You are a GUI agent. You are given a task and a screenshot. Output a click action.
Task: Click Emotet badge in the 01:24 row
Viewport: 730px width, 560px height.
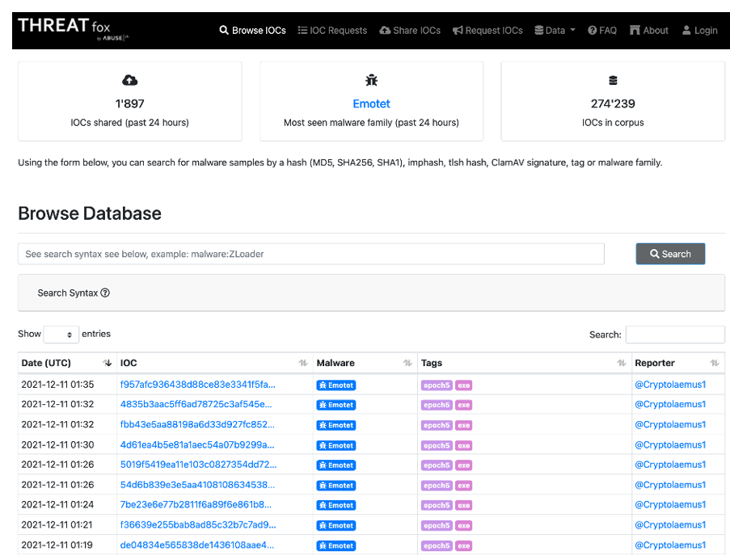click(x=336, y=506)
